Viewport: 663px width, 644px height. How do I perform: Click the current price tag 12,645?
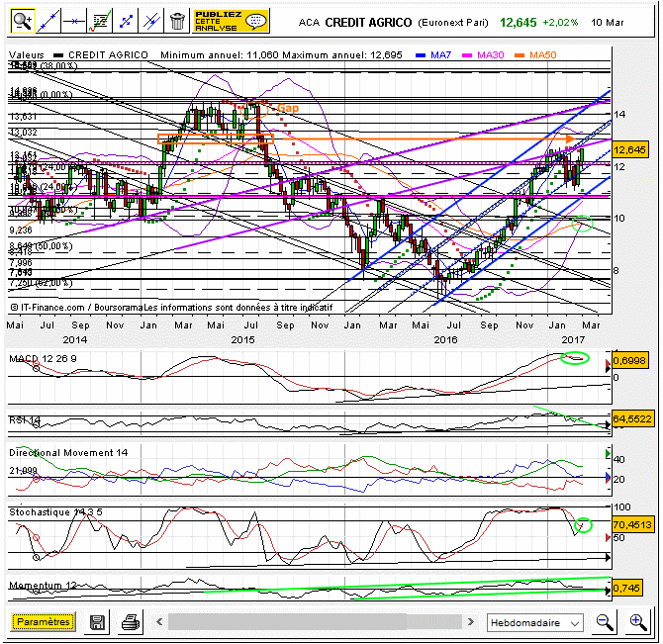tap(630, 149)
